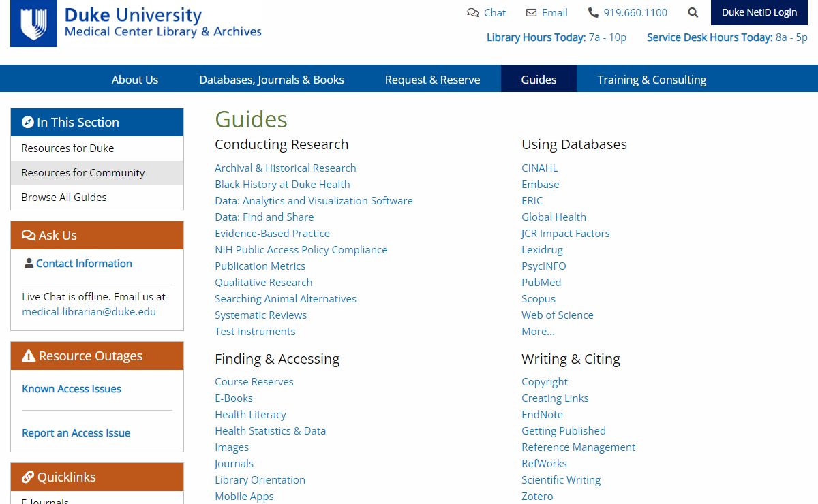The image size is (818, 504).
Task: Open the PubMed guide
Action: (541, 282)
